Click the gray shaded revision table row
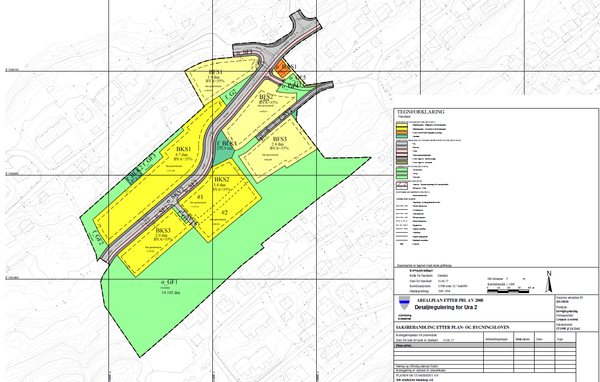Screen dimensions: 600x382 [x=485, y=345]
